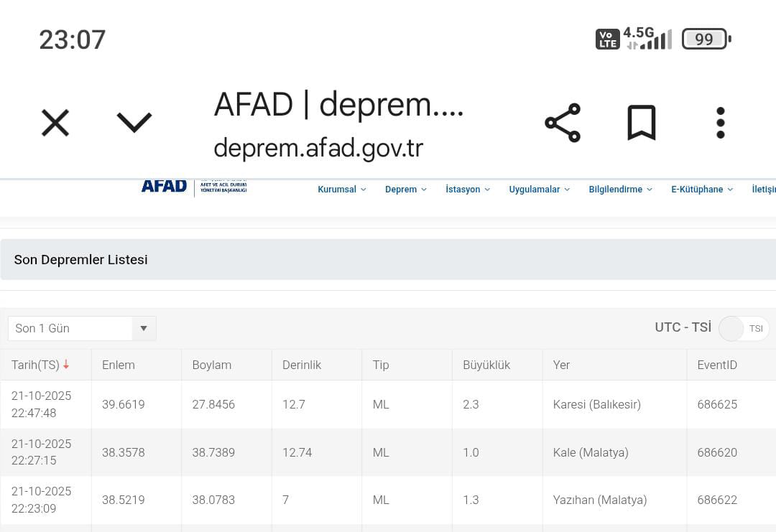Click EventID 686620 in Kale row
776x532 pixels.
pyautogui.click(x=717, y=452)
